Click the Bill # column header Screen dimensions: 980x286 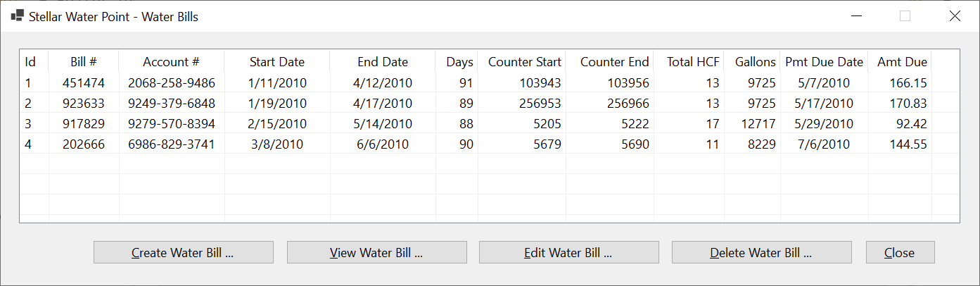coord(84,62)
